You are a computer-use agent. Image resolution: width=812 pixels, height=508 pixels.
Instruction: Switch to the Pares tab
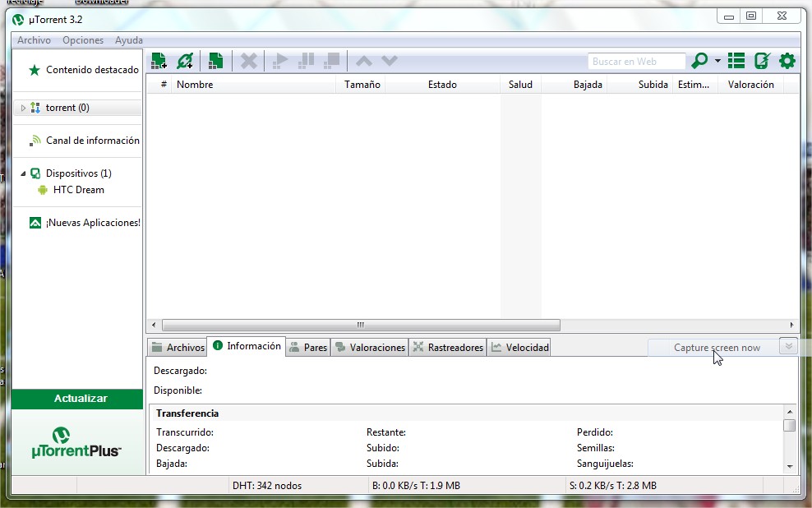click(308, 348)
